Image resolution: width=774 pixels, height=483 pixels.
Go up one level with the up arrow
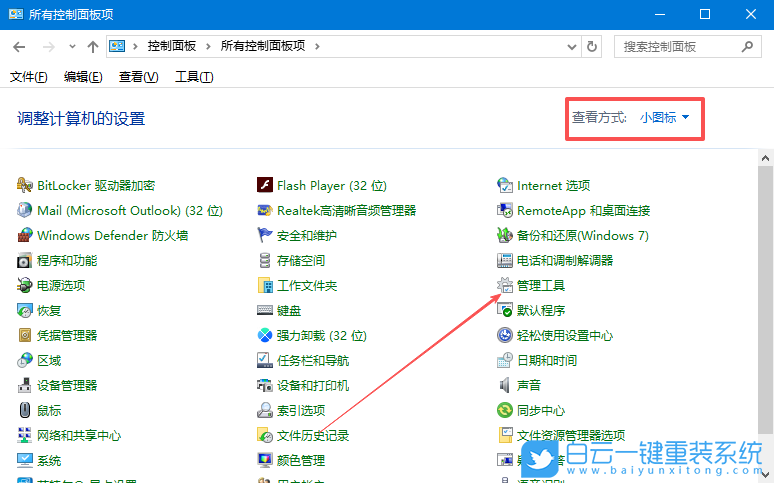[x=93, y=47]
